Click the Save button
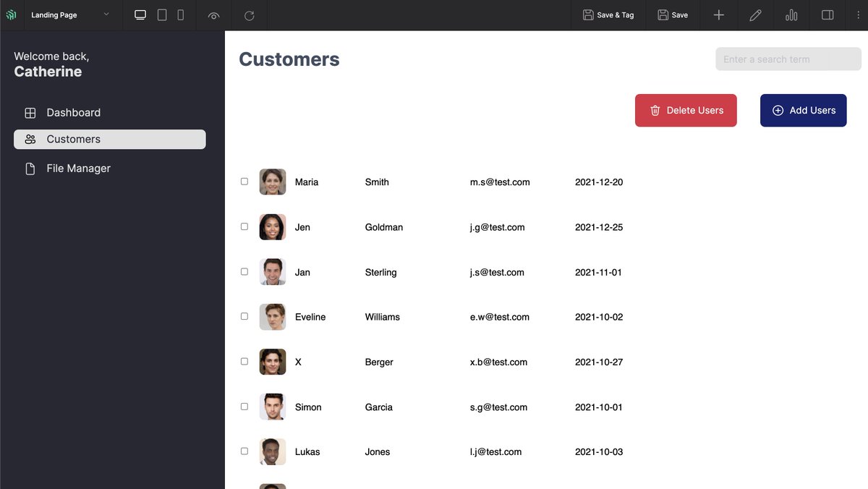Viewport: 868px width, 489px height. (x=673, y=14)
